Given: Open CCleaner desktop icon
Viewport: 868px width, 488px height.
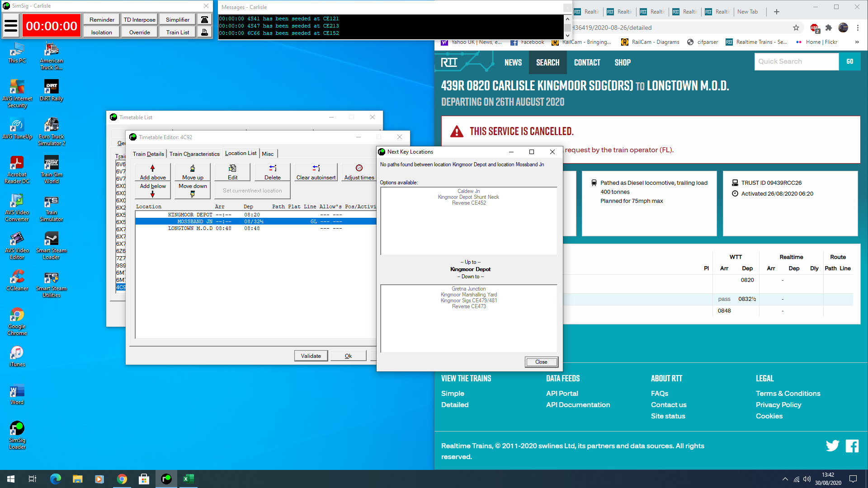Looking at the screenshot, I should [x=17, y=281].
